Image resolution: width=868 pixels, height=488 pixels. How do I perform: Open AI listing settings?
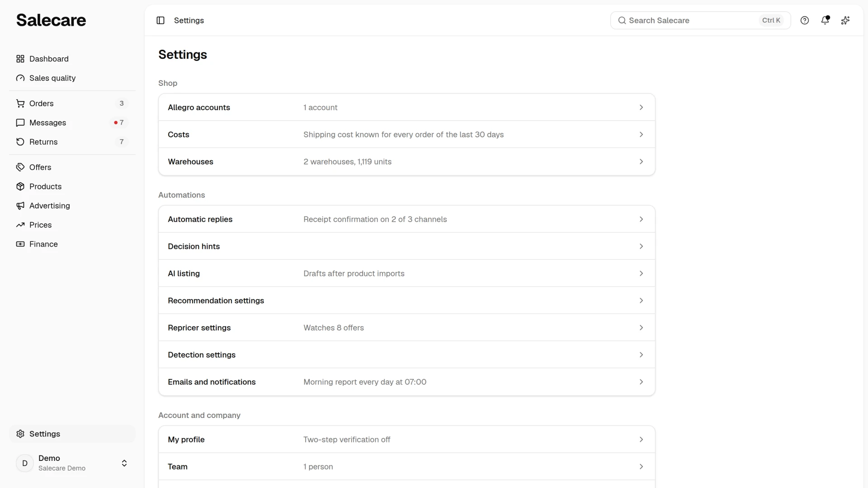tap(406, 273)
